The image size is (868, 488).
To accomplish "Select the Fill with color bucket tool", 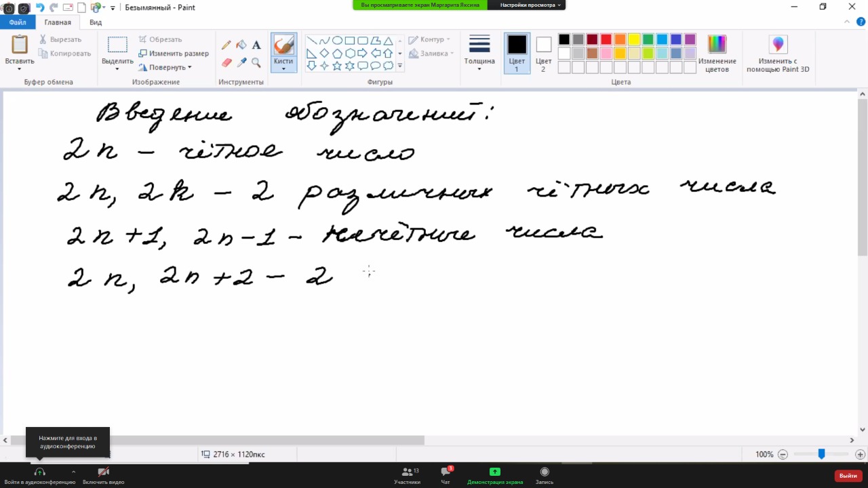I will tap(241, 45).
